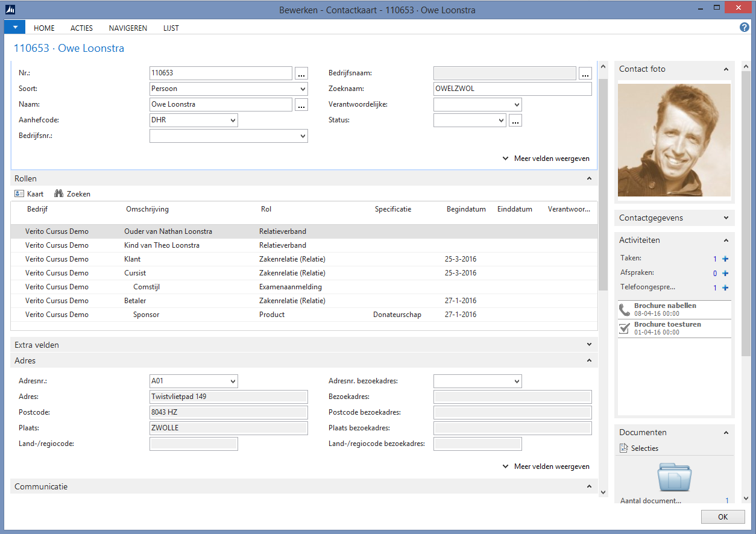Click the OK button

tap(723, 517)
